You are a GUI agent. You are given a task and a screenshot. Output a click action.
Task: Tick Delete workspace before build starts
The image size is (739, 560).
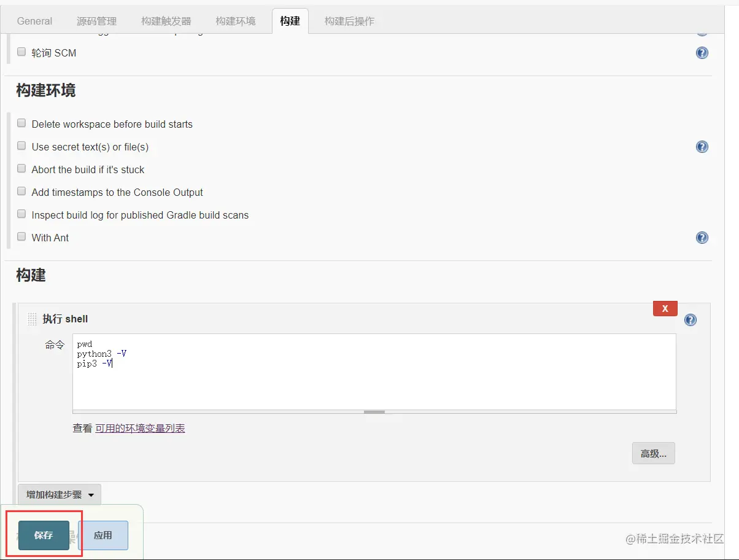tap(21, 123)
